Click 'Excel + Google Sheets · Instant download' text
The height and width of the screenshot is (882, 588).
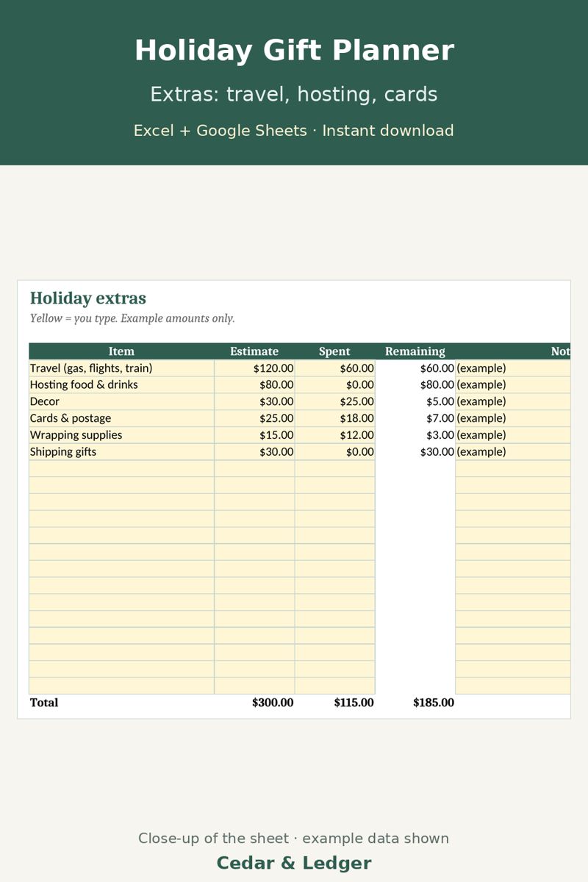294,131
